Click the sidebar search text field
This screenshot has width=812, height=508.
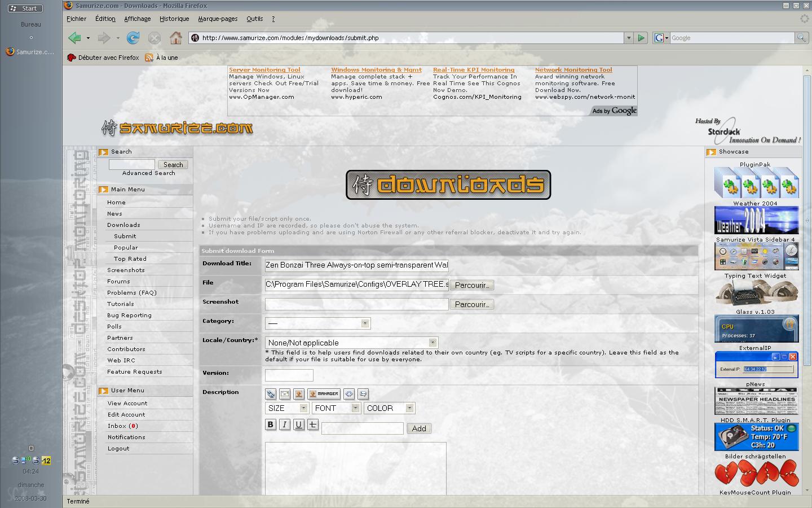point(132,165)
